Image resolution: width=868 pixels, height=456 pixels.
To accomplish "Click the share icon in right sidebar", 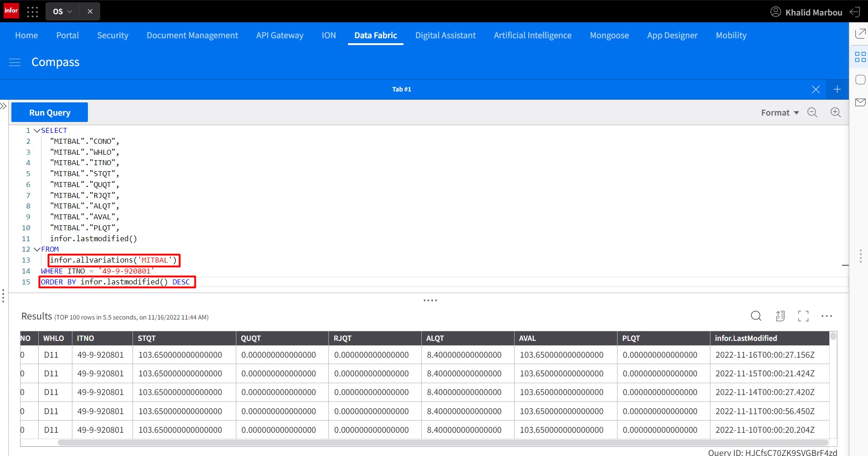I will (860, 34).
